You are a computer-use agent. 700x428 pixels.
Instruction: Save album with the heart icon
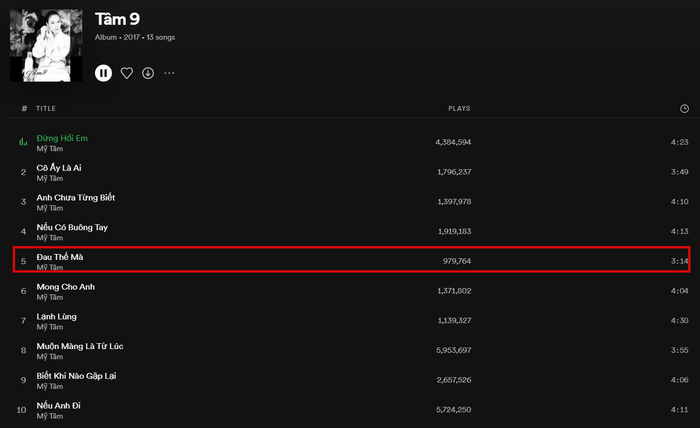click(x=127, y=73)
